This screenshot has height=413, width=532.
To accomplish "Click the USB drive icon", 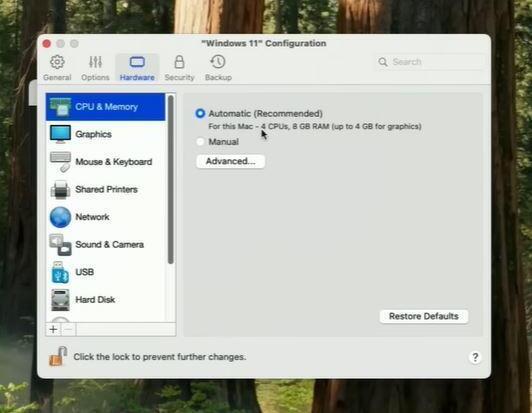I will pos(60,272).
